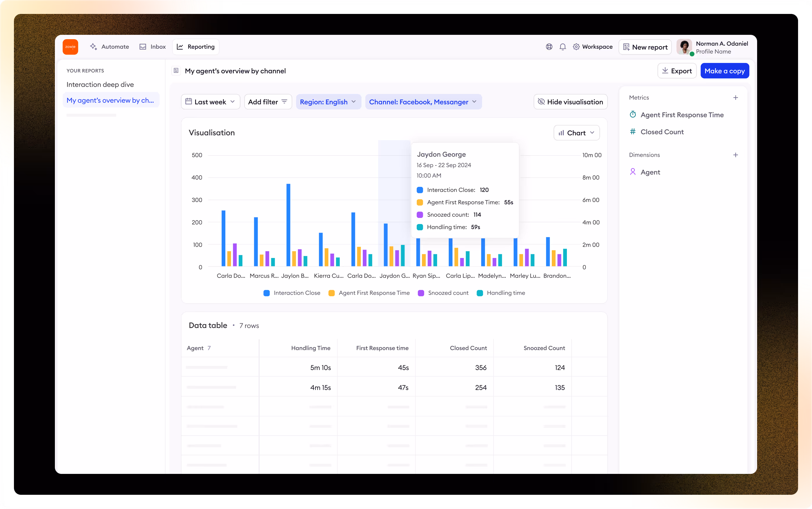Click the Closed Count hash icon
The width and height of the screenshot is (812, 509).
tap(633, 132)
